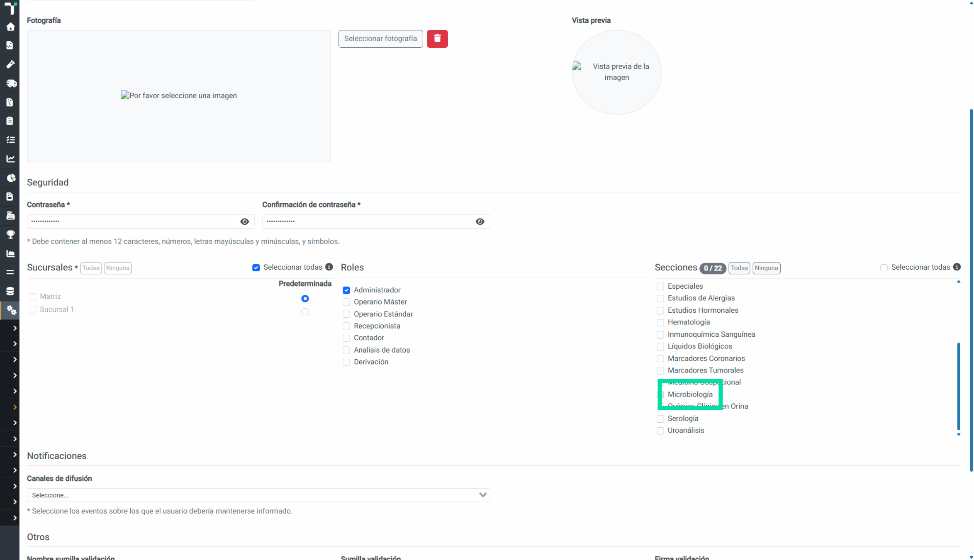The width and height of the screenshot is (974, 560).
Task: Check the Inmunoquímica Sanguínea section
Action: point(660,334)
